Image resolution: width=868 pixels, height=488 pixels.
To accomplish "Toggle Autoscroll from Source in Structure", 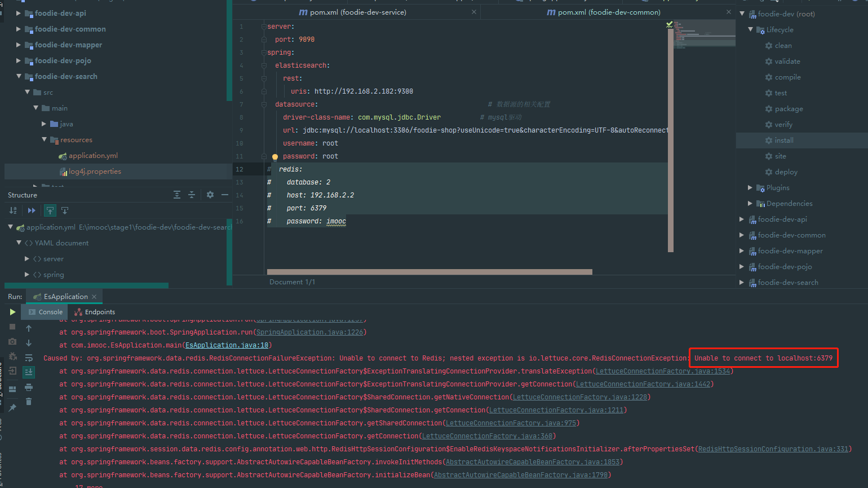I will coord(65,210).
